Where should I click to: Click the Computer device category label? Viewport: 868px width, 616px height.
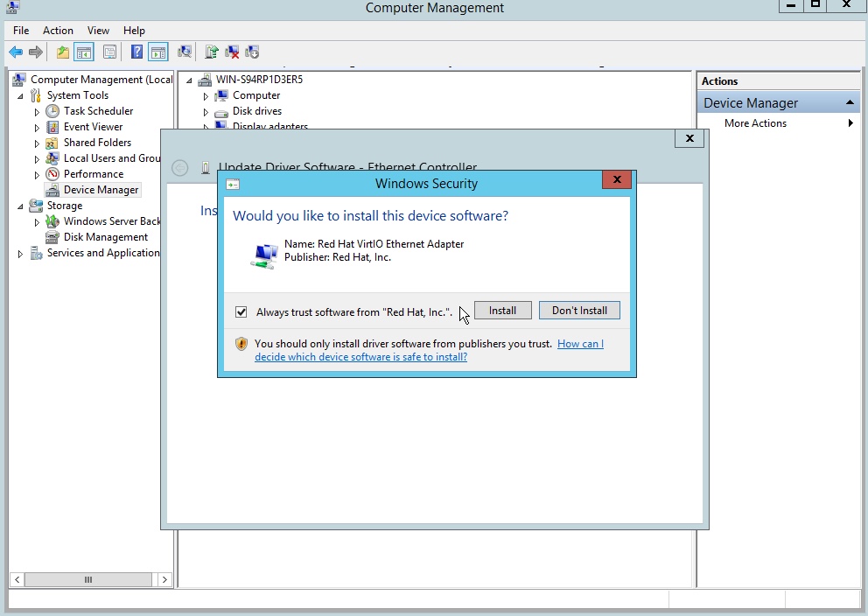[x=256, y=95]
